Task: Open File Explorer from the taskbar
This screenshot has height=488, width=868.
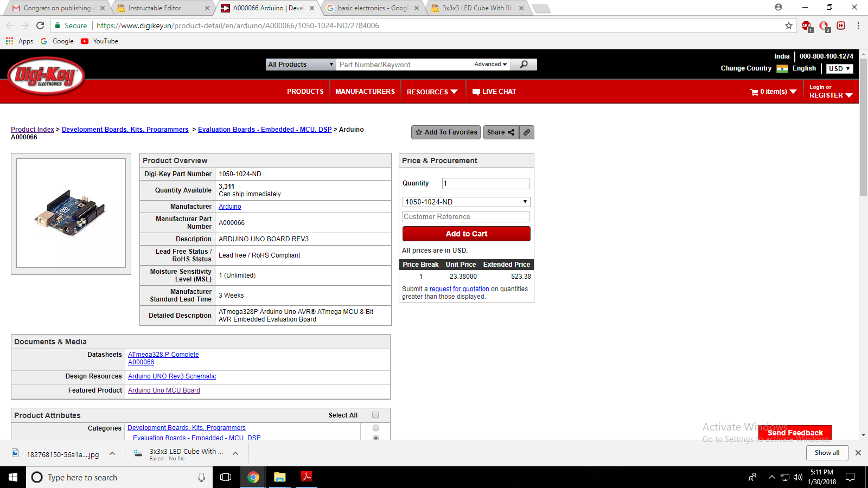Action: (280, 477)
